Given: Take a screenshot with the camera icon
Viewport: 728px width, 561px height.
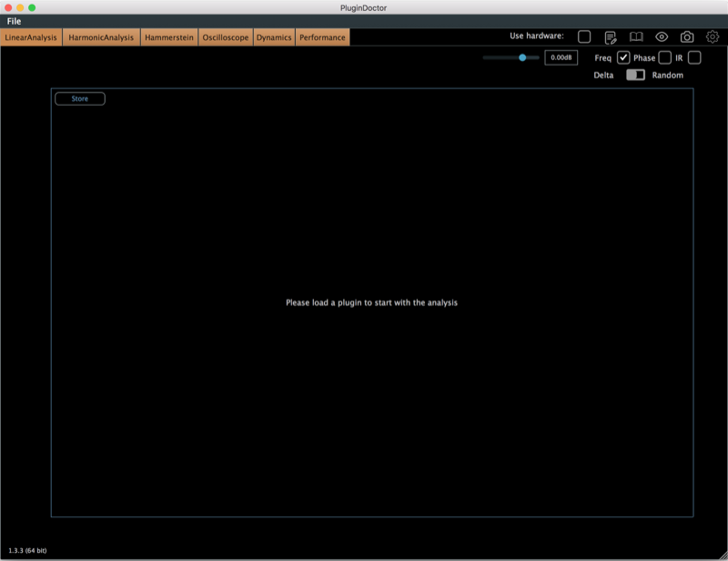Looking at the screenshot, I should point(687,36).
